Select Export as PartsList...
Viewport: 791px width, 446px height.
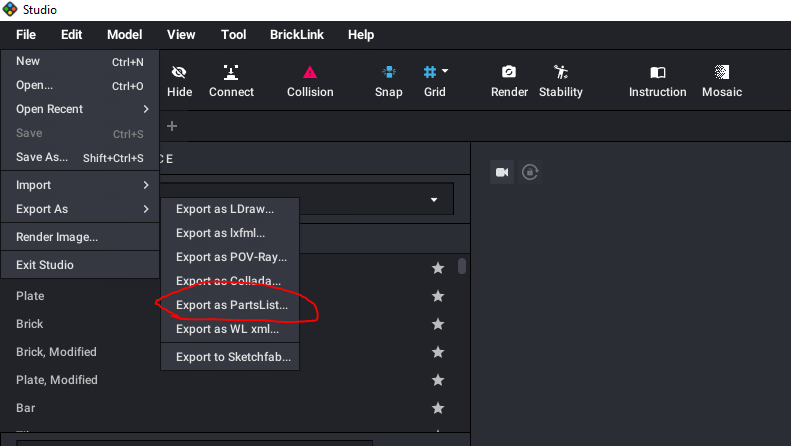pos(230,305)
